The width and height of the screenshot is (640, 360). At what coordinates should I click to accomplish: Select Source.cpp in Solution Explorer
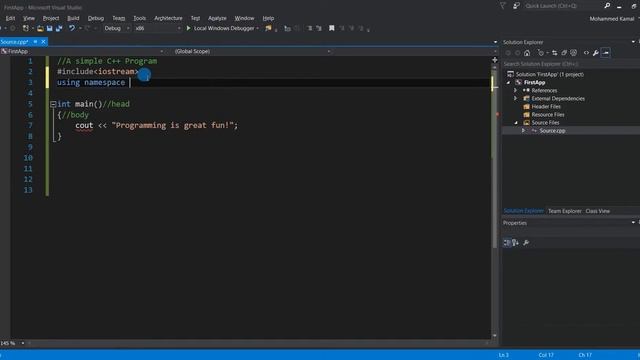click(552, 131)
